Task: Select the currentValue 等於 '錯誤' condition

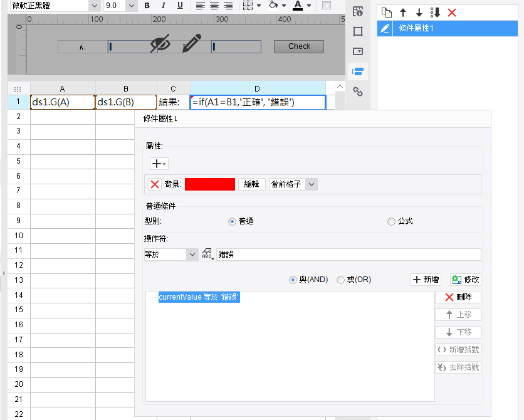Action: [x=199, y=297]
